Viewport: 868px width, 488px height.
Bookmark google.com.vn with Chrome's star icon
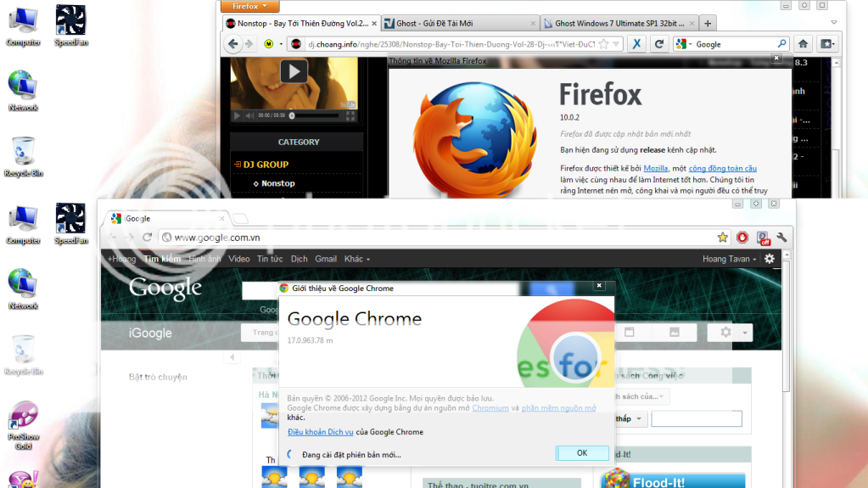point(722,238)
